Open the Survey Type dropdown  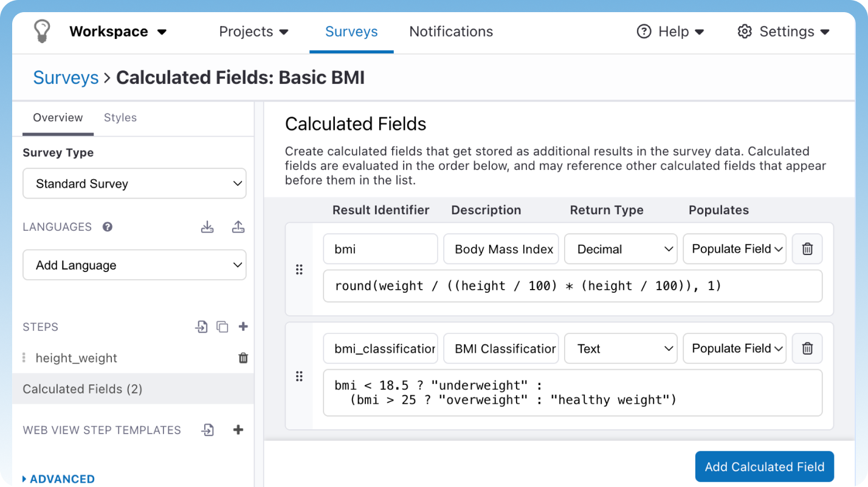(134, 183)
